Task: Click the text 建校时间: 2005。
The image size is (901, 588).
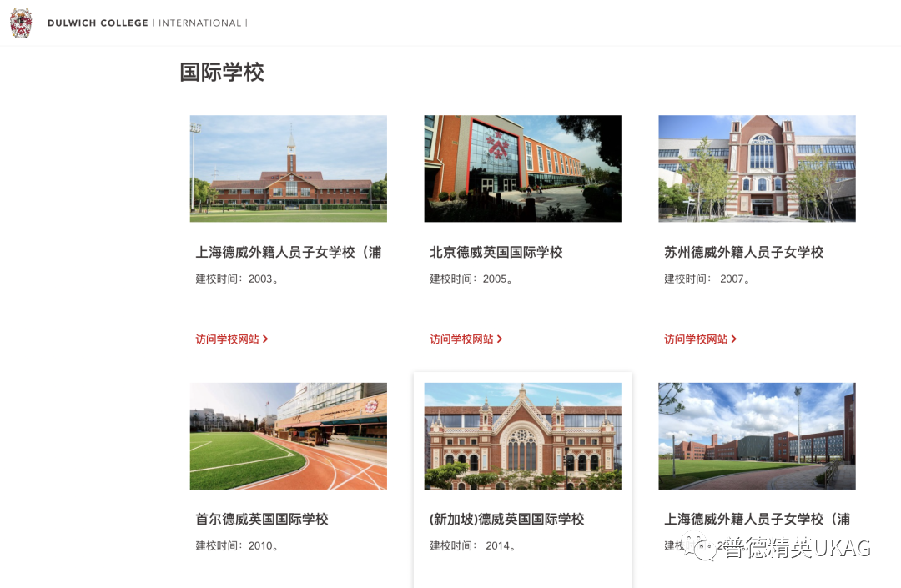Action: point(471,279)
